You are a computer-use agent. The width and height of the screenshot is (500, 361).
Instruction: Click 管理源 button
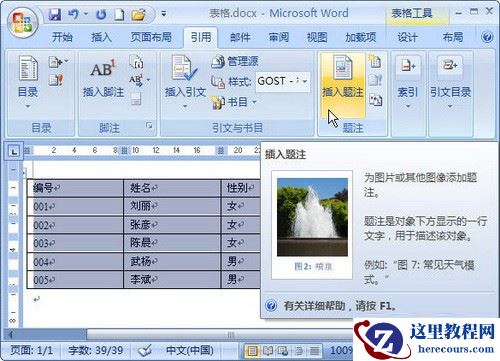click(235, 61)
